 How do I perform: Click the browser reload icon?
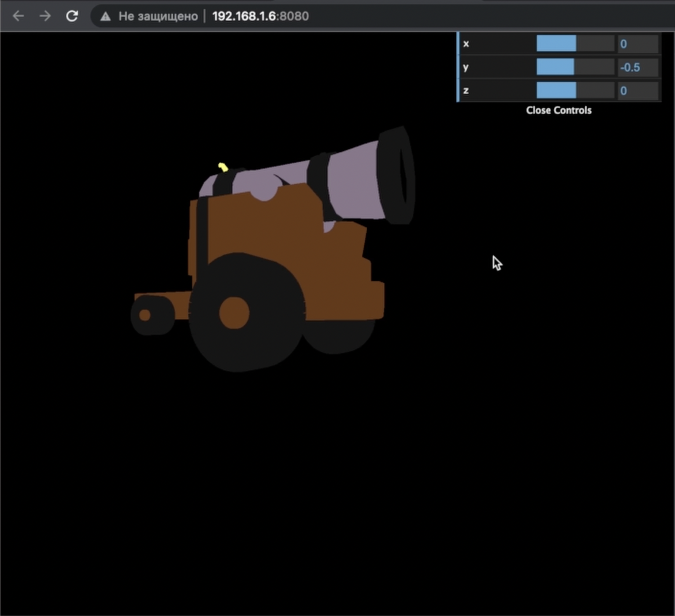click(x=72, y=16)
